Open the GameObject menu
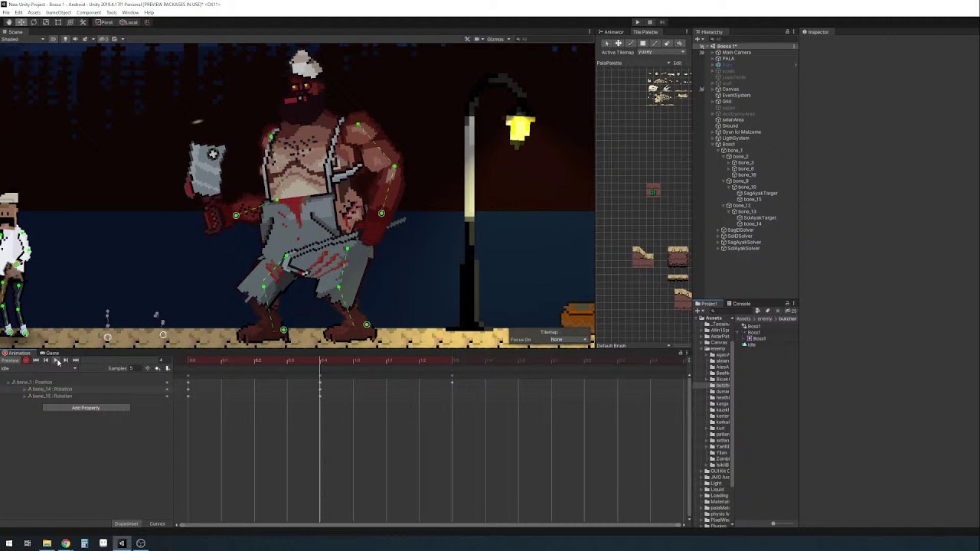Image resolution: width=980 pixels, height=551 pixels. click(58, 12)
